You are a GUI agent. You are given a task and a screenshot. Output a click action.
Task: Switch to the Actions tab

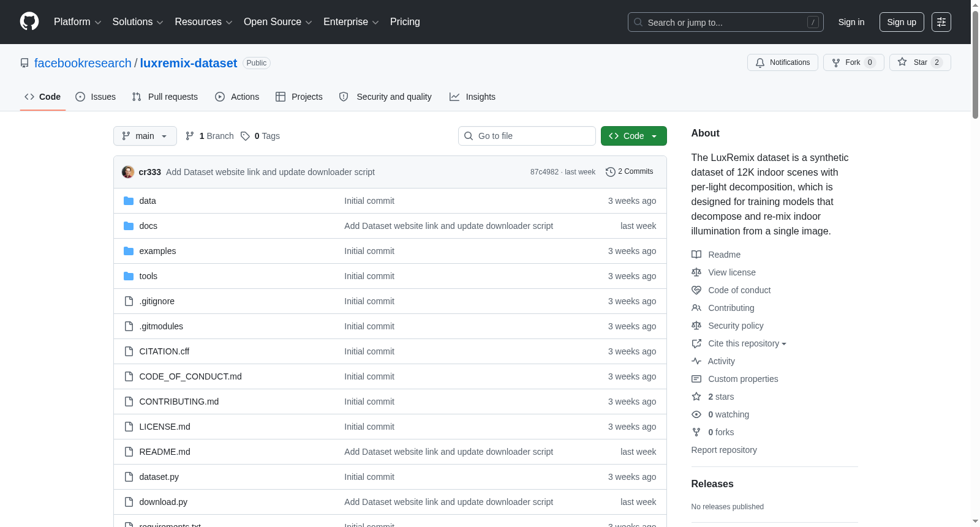237,97
